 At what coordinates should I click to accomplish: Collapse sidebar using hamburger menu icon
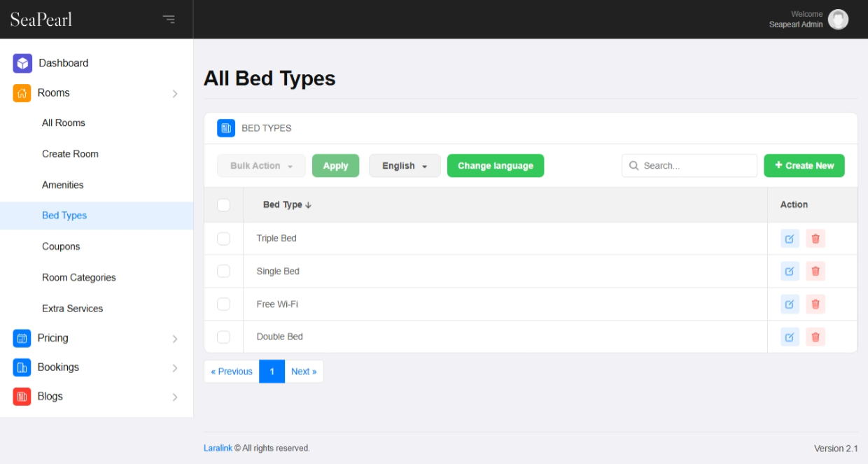tap(169, 19)
